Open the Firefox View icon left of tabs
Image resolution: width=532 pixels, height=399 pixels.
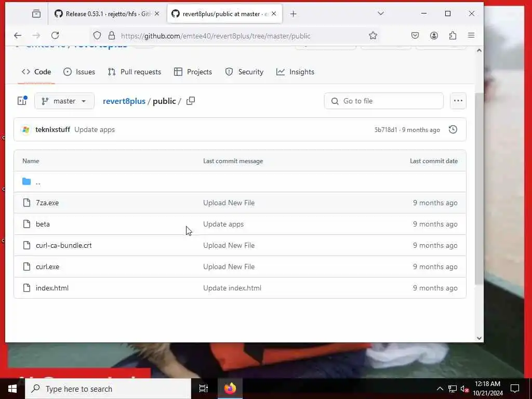point(36,14)
